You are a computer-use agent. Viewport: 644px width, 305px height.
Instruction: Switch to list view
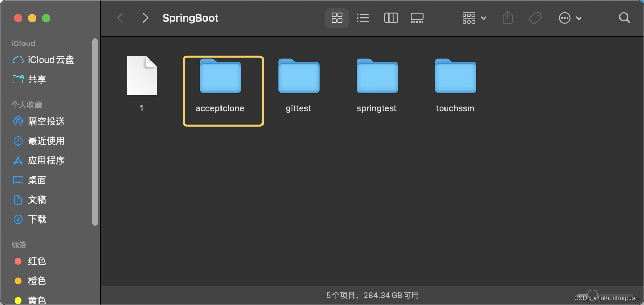click(363, 18)
